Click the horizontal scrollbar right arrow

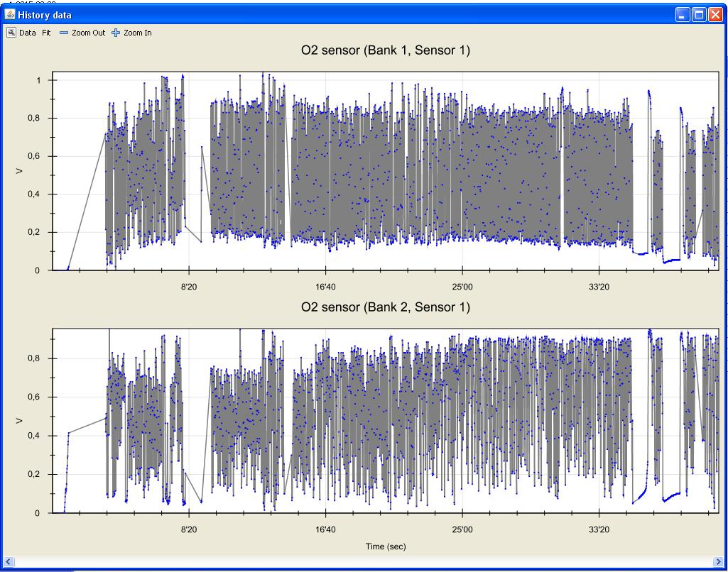tap(719, 562)
